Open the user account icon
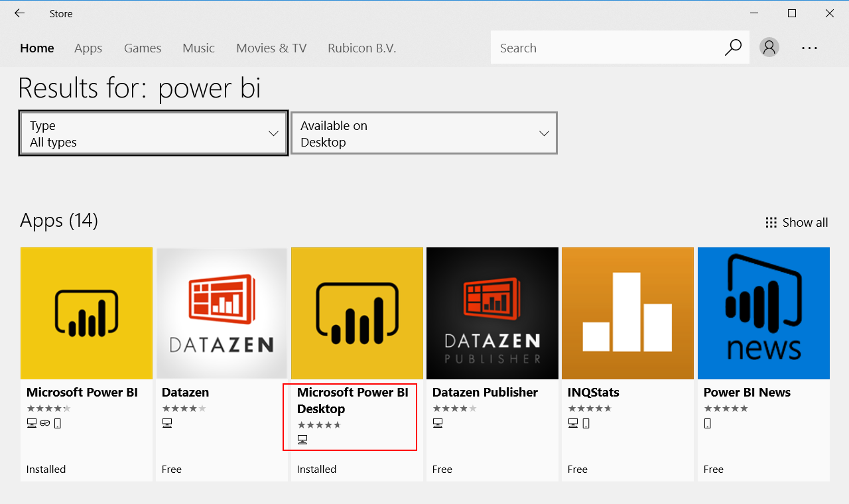The image size is (849, 504). click(x=769, y=47)
